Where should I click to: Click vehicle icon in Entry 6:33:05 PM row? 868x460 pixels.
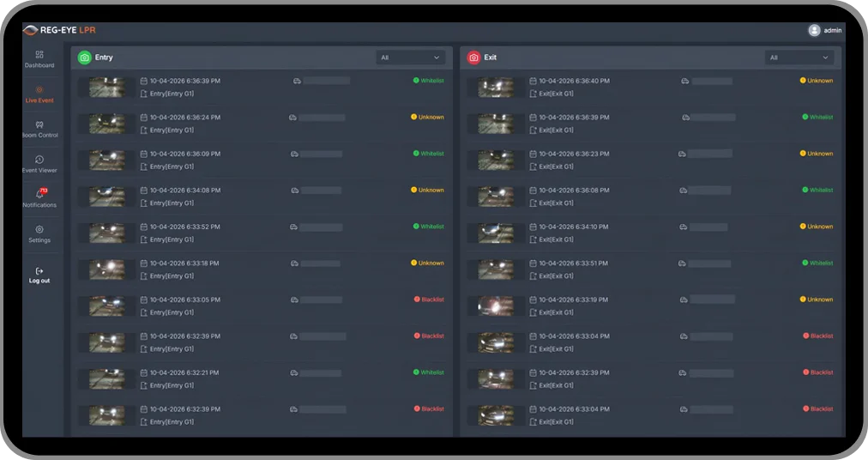[x=294, y=300]
